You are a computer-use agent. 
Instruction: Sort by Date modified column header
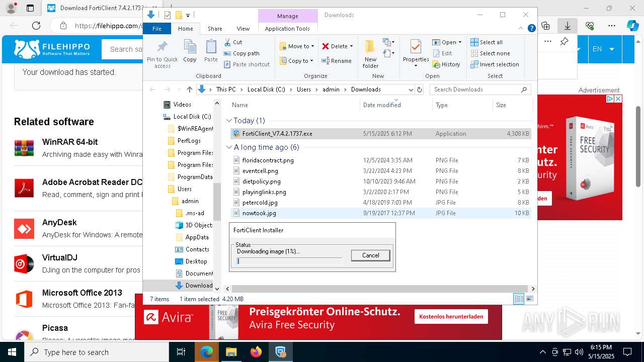coord(395,105)
